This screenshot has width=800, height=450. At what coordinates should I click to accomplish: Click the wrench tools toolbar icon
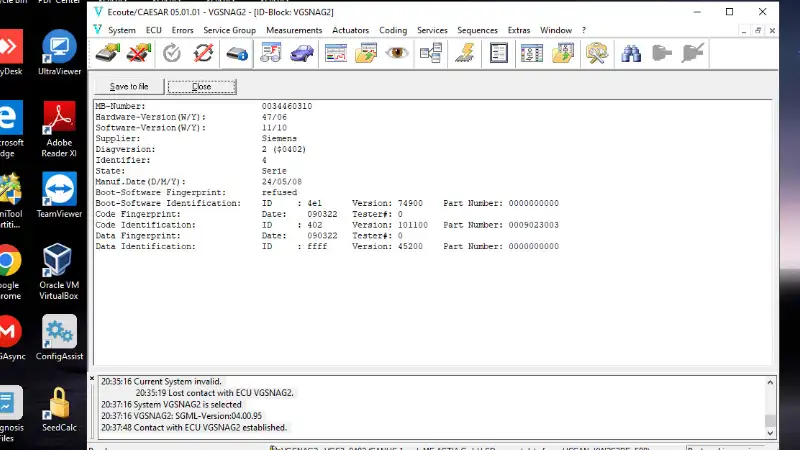pyautogui.click(x=596, y=53)
